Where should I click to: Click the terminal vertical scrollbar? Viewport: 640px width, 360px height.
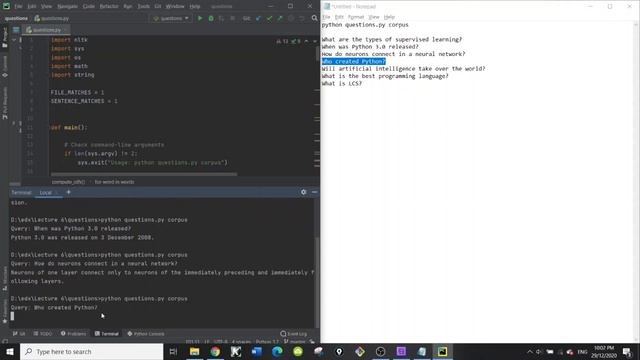pos(317,282)
